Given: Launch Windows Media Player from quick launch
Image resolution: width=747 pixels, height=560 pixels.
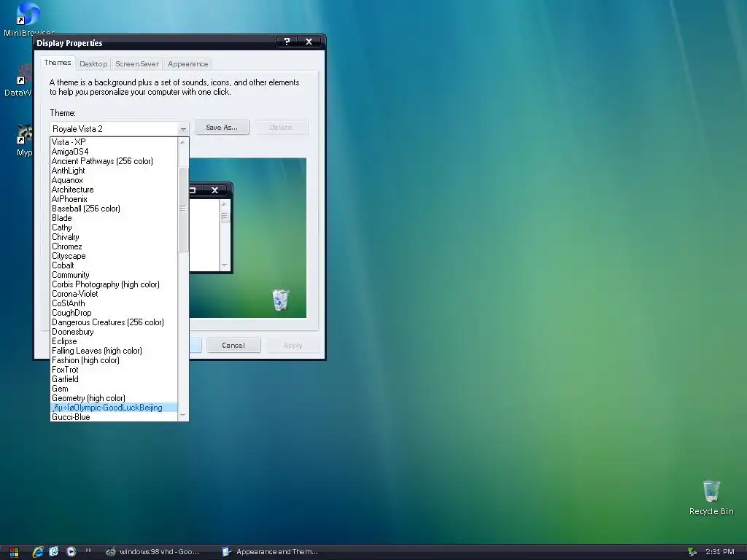Looking at the screenshot, I should click(71, 551).
